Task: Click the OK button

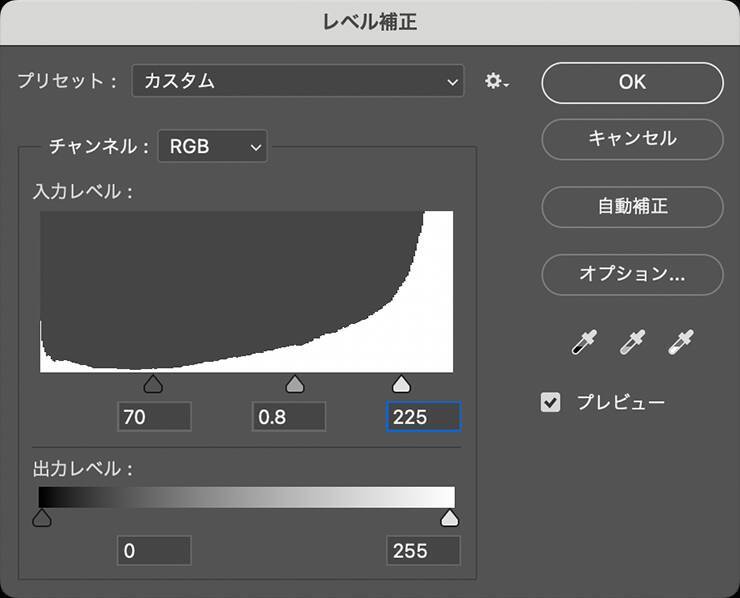Action: 632,82
